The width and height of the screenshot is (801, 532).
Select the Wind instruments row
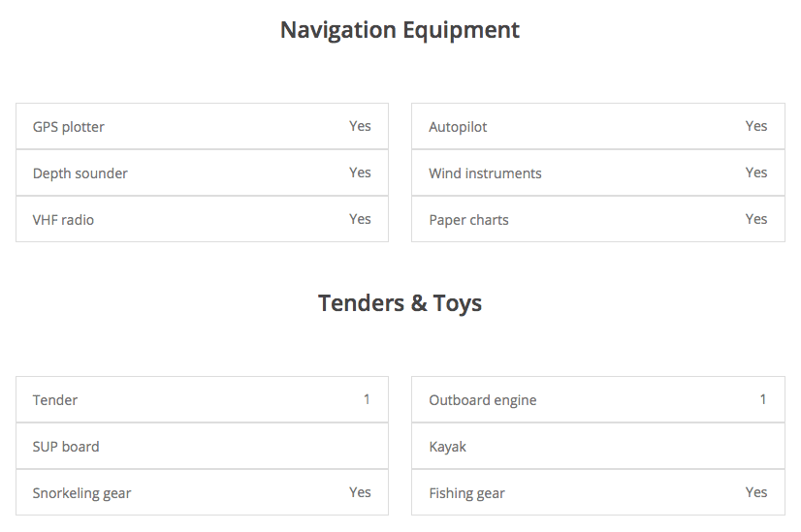click(x=597, y=173)
